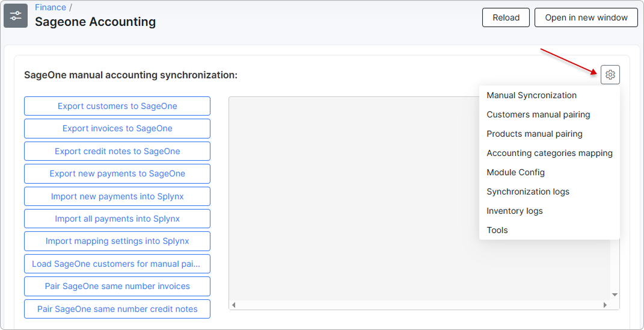This screenshot has width=644, height=330.
Task: Click the log area scroll-down arrow
Action: (x=615, y=294)
